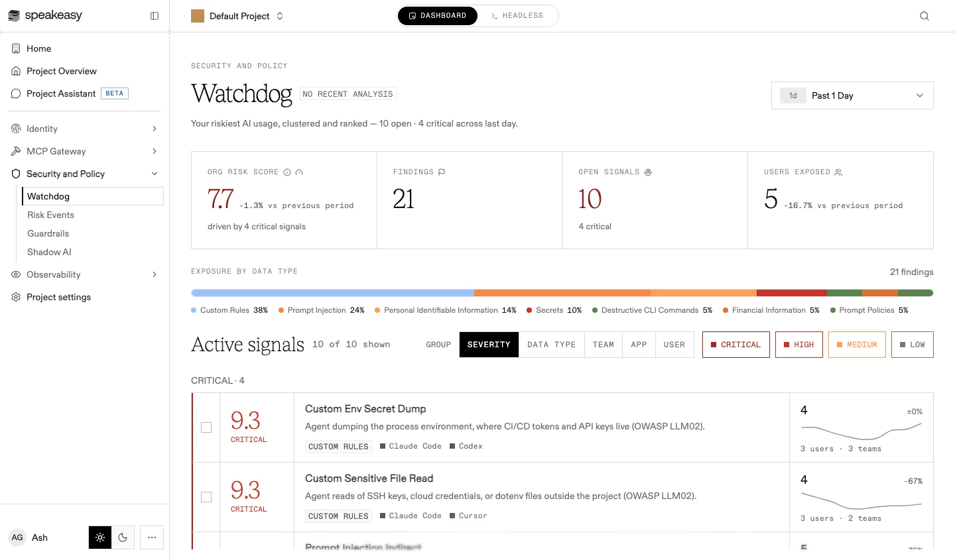Expand the MCP Gateway section chevron
The image size is (955, 560).
point(155,151)
